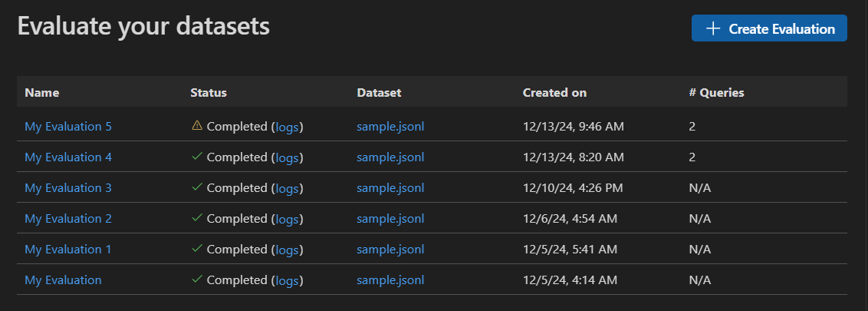The width and height of the screenshot is (868, 311).
Task: Open the My Evaluation 5 link
Action: [68, 127]
